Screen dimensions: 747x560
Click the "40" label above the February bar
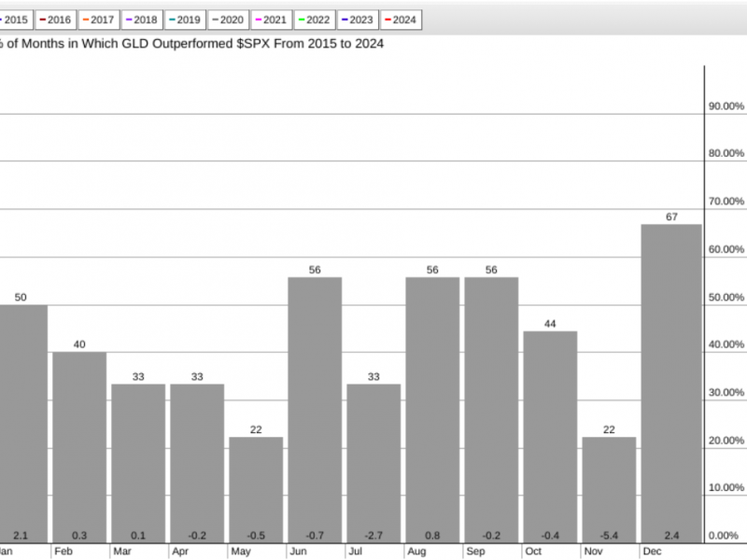79,344
